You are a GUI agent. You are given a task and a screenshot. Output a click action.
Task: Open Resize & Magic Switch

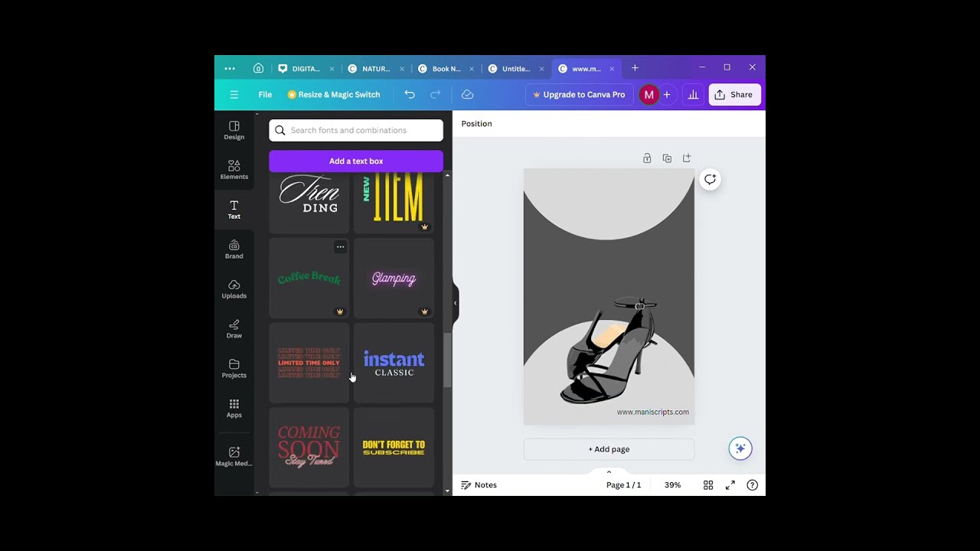coord(333,95)
